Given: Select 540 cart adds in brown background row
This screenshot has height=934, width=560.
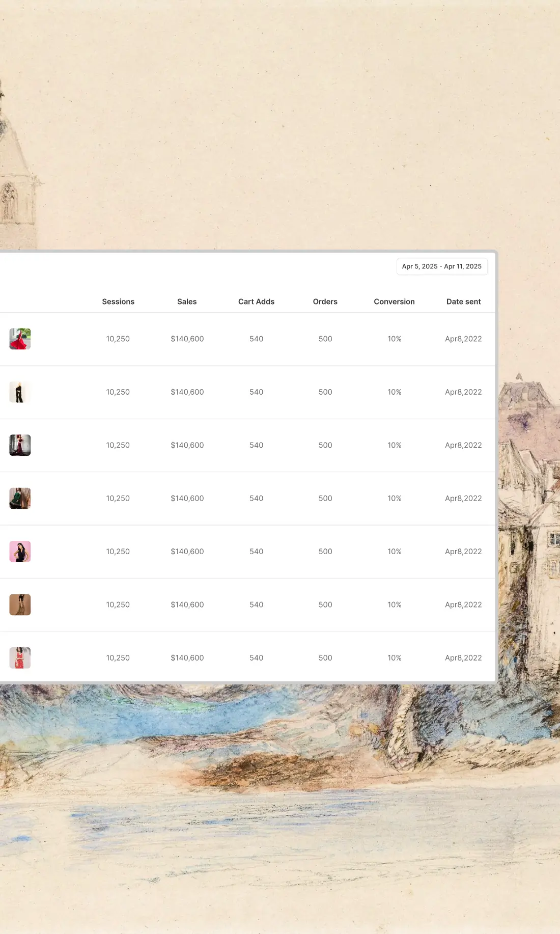Looking at the screenshot, I should [257, 605].
